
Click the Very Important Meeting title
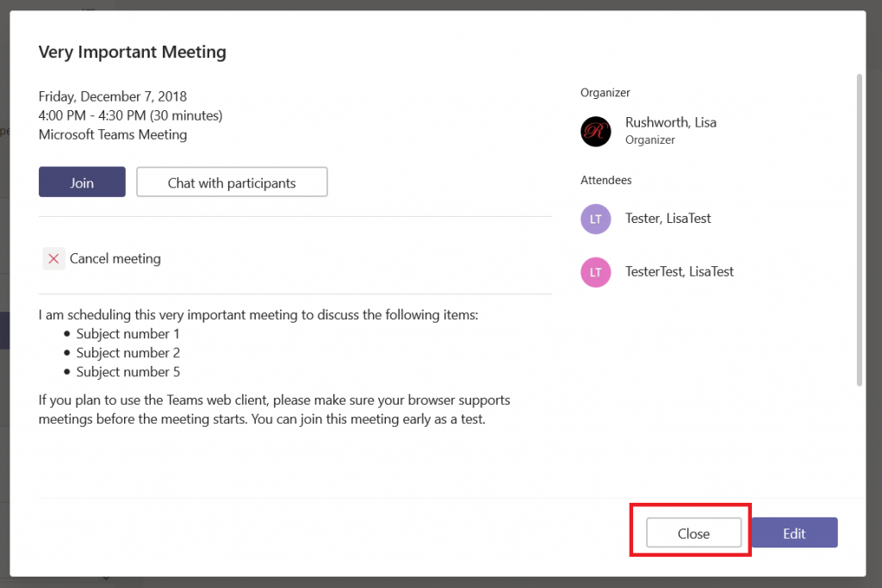coord(132,52)
